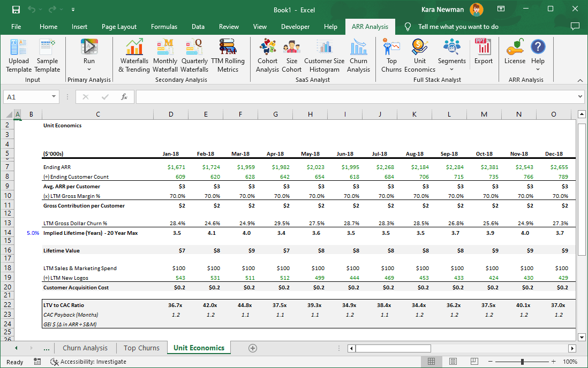Click the Churn Analysis ribbon icon
The image size is (588, 368).
point(358,53)
